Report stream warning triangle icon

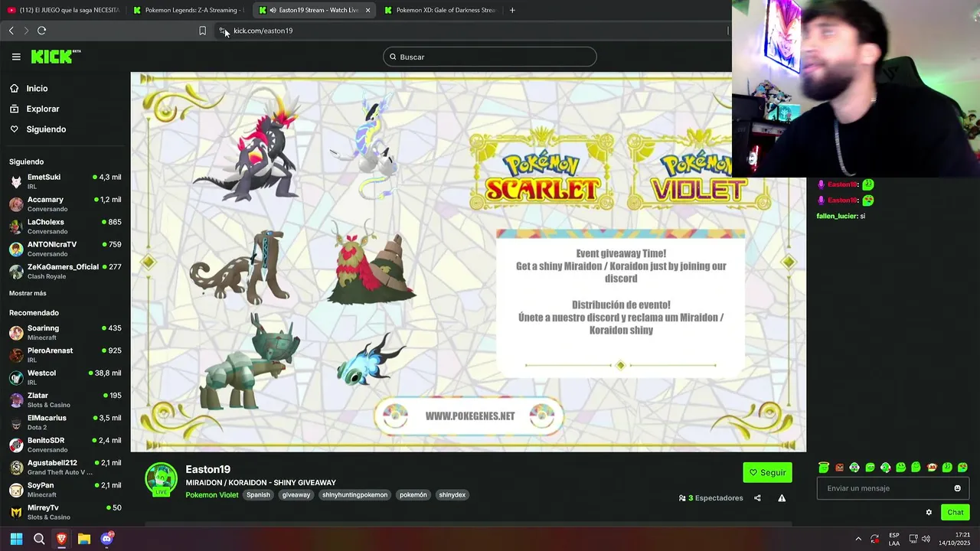point(782,498)
